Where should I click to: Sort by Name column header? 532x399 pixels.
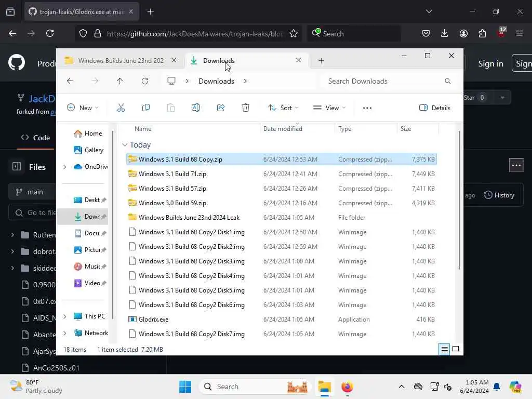coord(143,129)
